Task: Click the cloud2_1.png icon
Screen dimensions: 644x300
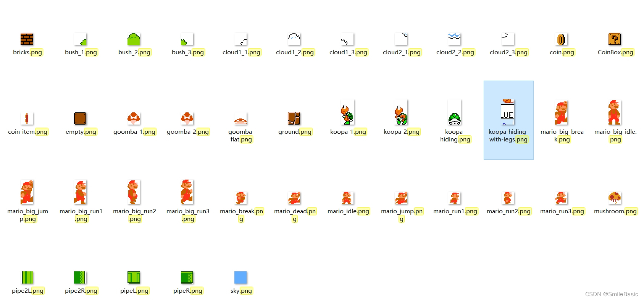Action: [x=401, y=39]
